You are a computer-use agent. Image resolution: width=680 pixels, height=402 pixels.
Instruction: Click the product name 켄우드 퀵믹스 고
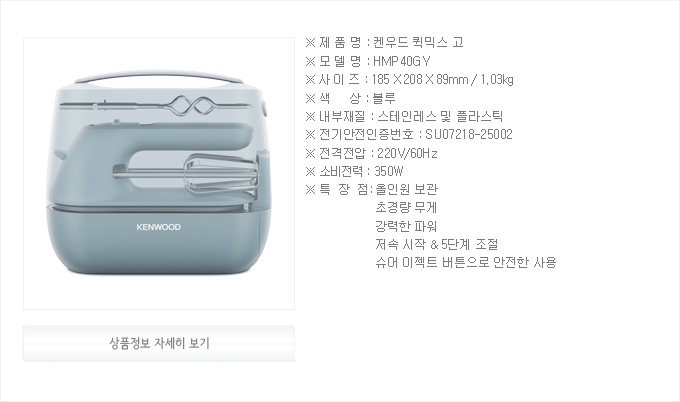tap(418, 42)
